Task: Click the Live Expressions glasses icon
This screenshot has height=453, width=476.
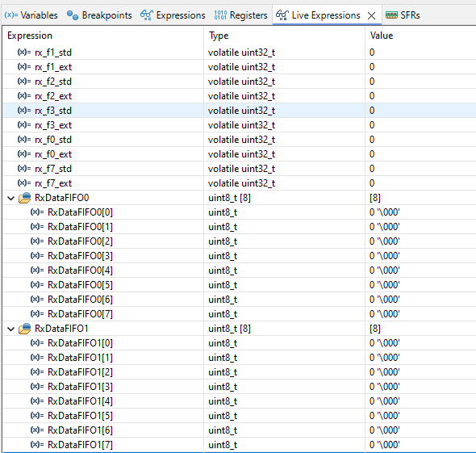Action: pos(282,15)
